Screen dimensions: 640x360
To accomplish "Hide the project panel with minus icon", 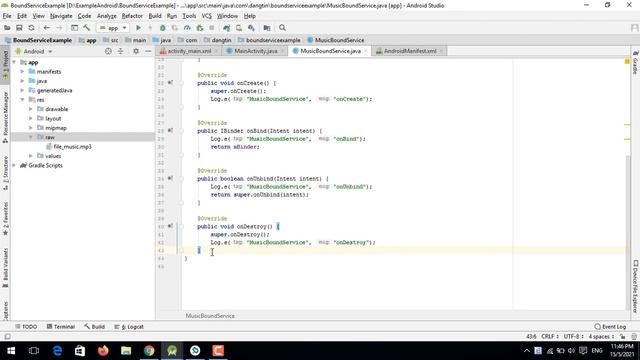I will (x=148, y=51).
